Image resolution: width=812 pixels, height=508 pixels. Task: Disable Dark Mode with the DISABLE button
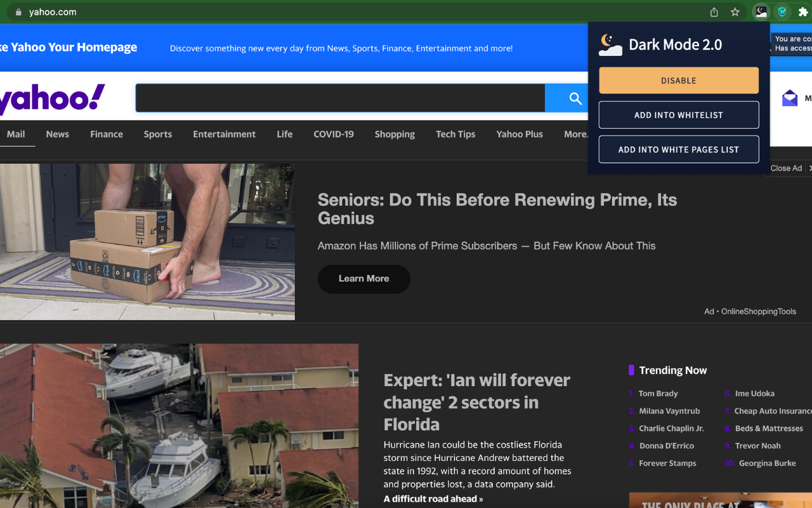click(679, 81)
